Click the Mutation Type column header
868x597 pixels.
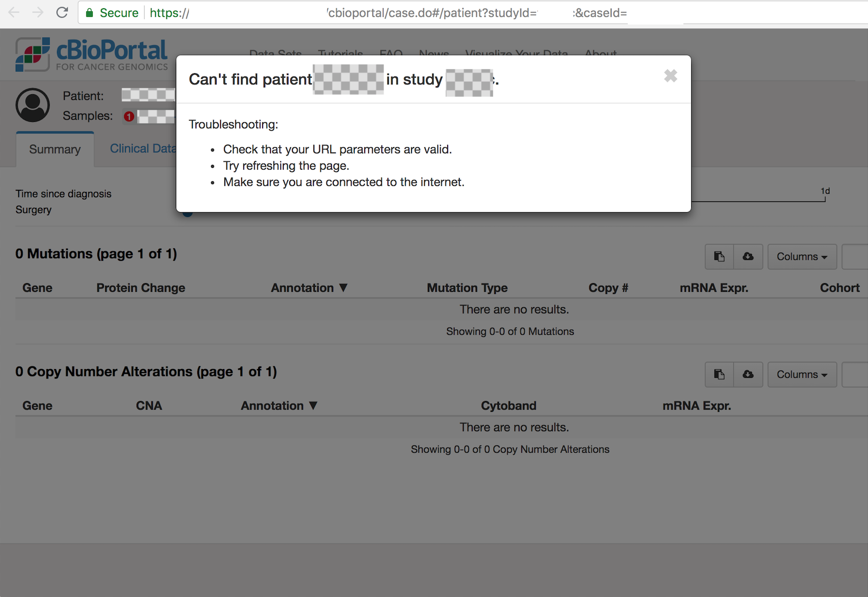tap(467, 288)
